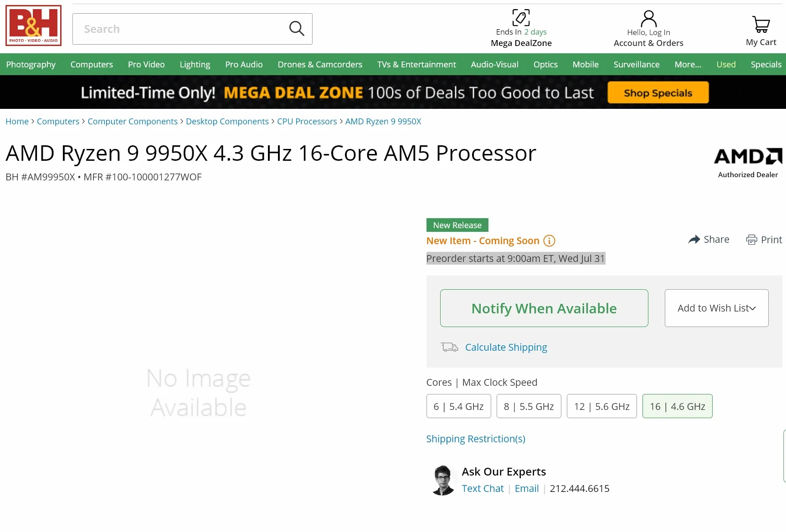The height and width of the screenshot is (532, 786).
Task: Open the Shipping Restriction(s) link
Action: pos(476,439)
